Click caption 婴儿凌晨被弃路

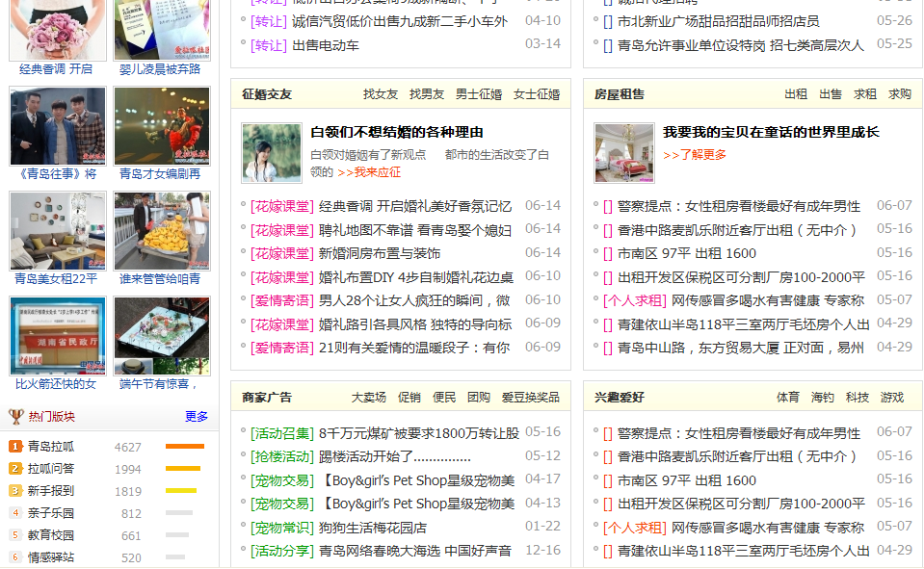160,69
